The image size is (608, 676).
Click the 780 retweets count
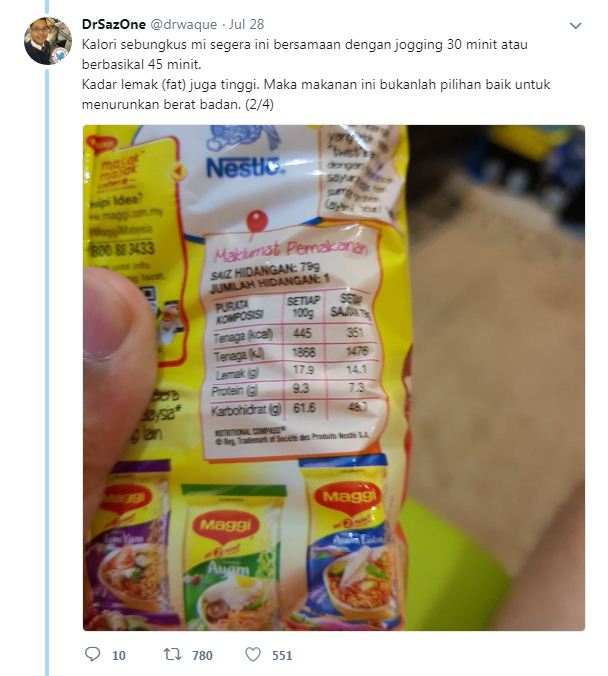tap(202, 655)
